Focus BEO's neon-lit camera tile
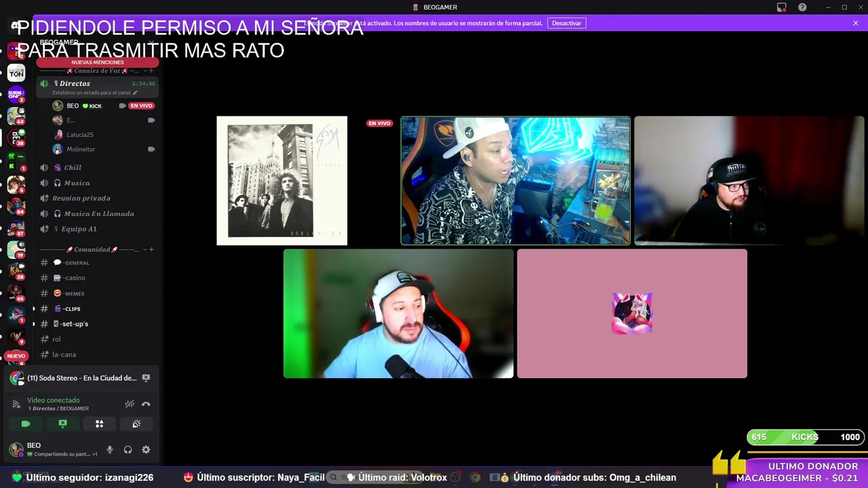The image size is (868, 488). (x=515, y=180)
